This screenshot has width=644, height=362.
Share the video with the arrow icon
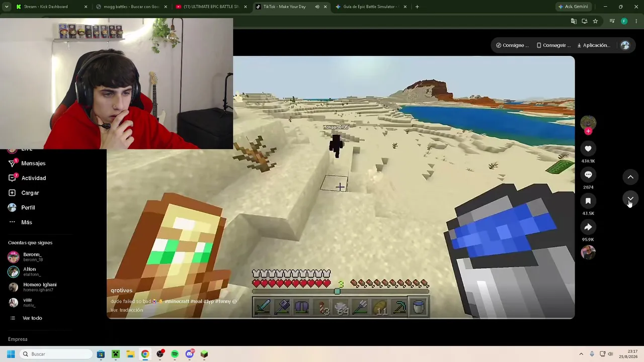click(588, 227)
